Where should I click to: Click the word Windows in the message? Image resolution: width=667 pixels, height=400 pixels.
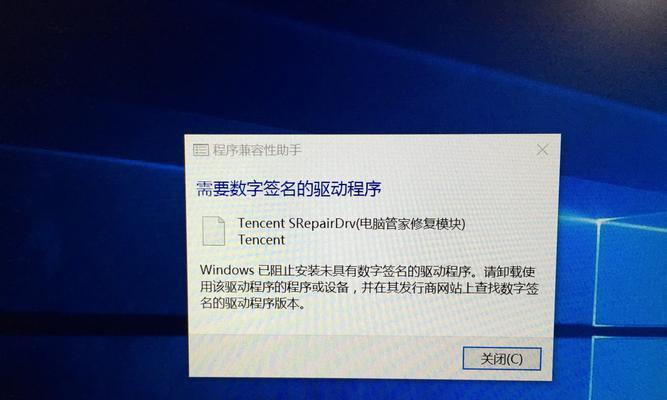point(227,270)
